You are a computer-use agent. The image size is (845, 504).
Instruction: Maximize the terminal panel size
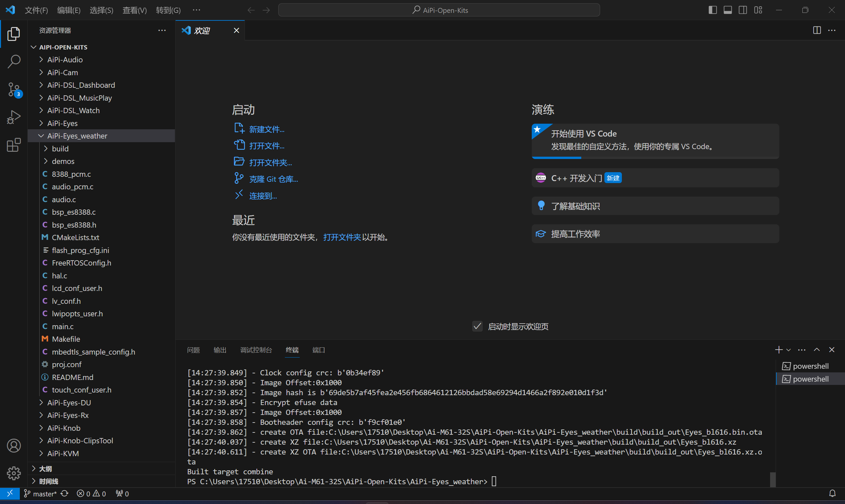click(817, 350)
